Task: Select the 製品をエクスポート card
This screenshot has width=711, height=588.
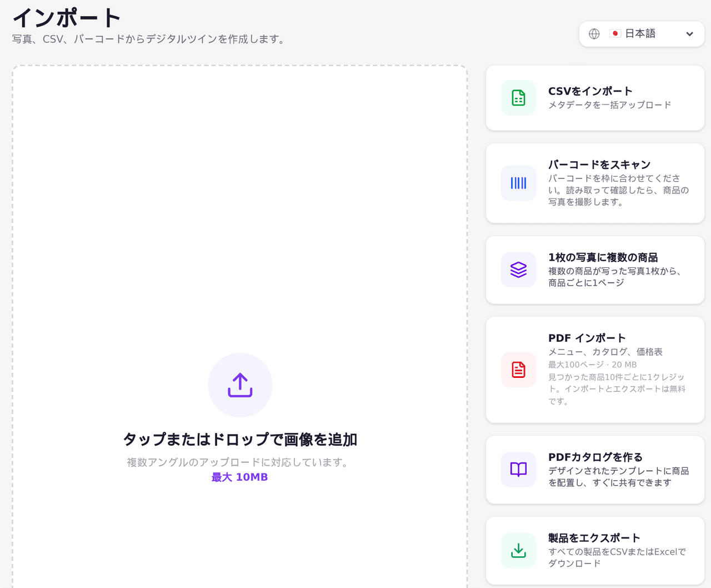Action: [x=595, y=551]
